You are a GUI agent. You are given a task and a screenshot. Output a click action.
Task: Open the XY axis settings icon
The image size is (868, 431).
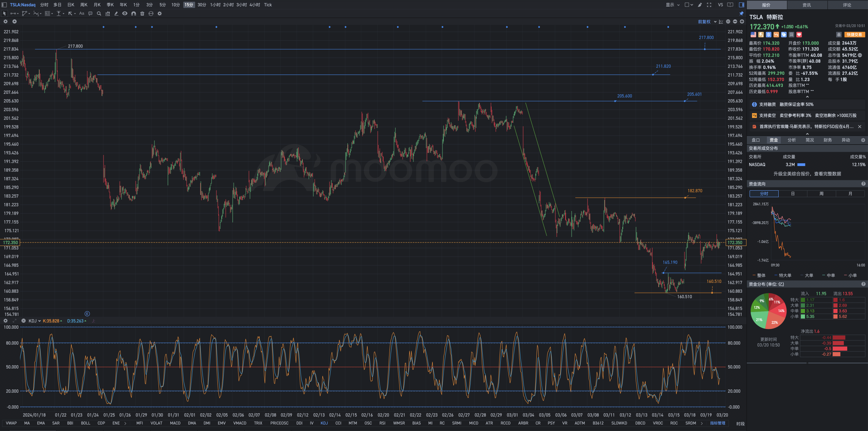click(x=721, y=21)
